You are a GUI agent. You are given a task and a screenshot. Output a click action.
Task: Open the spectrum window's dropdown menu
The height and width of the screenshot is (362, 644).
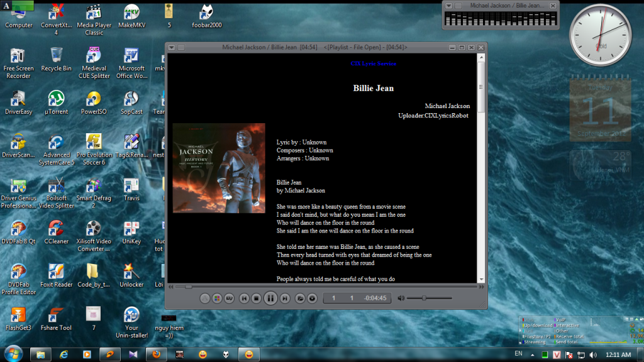(x=449, y=6)
